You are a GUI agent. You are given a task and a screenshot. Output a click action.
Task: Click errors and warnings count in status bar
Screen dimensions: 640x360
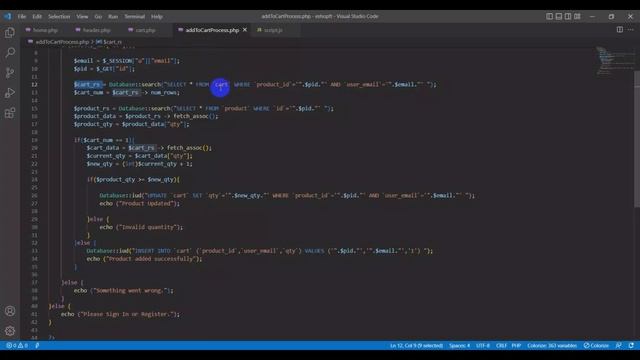[17, 345]
